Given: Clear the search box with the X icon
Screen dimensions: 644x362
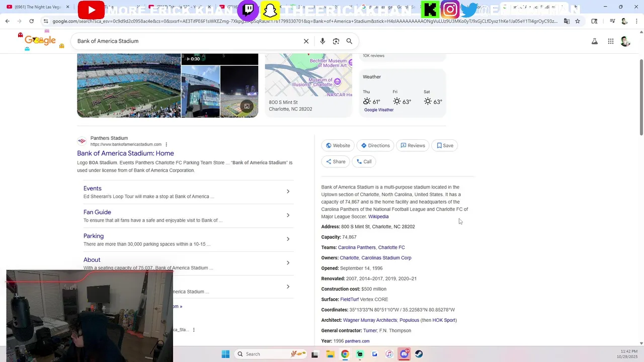Looking at the screenshot, I should pyautogui.click(x=306, y=41).
